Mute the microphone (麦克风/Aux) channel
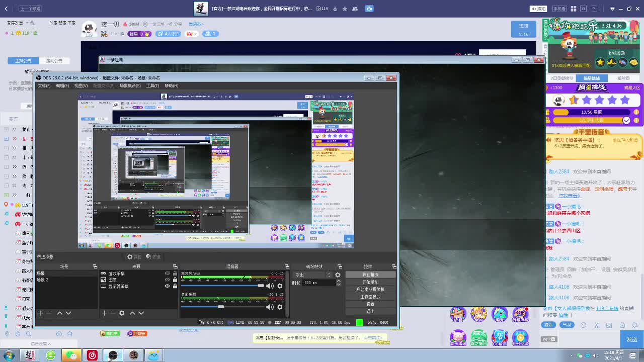644x362 pixels. pyautogui.click(x=270, y=286)
